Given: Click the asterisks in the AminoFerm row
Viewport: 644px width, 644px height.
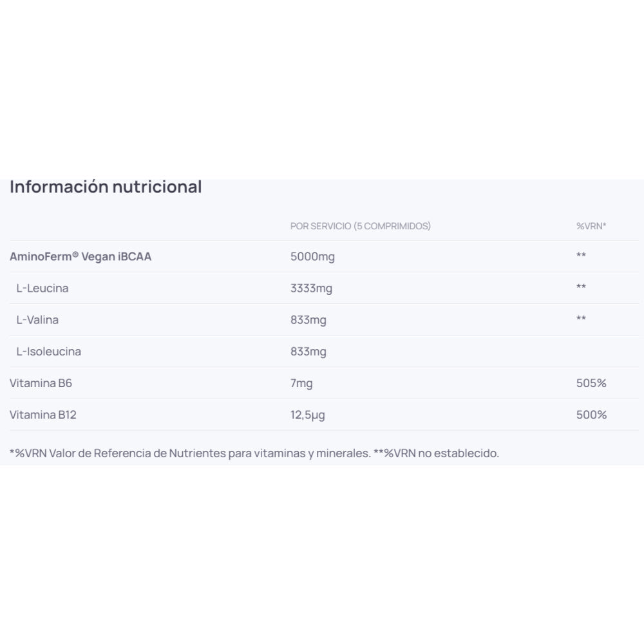Looking at the screenshot, I should tap(581, 256).
